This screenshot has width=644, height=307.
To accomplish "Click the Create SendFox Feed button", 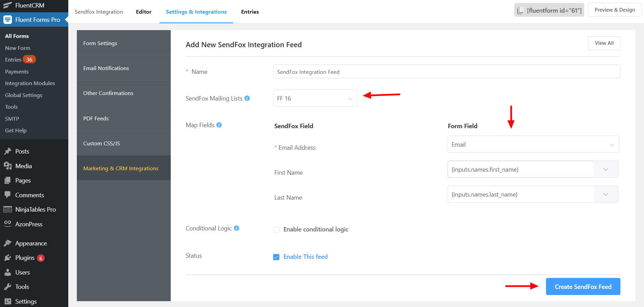I will tap(583, 286).
